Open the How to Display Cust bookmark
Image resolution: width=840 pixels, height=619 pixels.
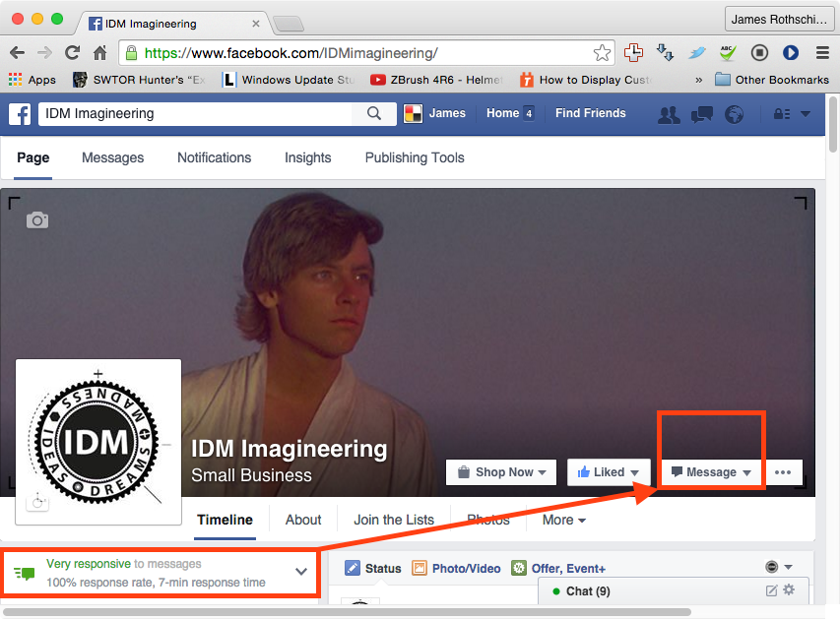586,80
